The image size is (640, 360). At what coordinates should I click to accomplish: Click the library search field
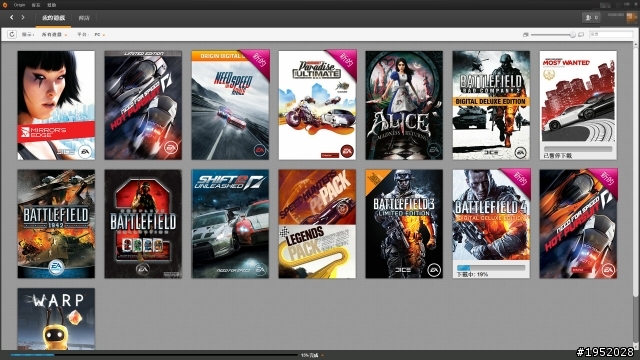pos(610,35)
